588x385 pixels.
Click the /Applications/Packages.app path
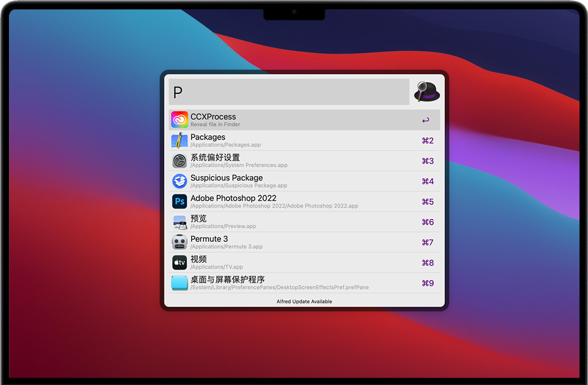pos(226,145)
